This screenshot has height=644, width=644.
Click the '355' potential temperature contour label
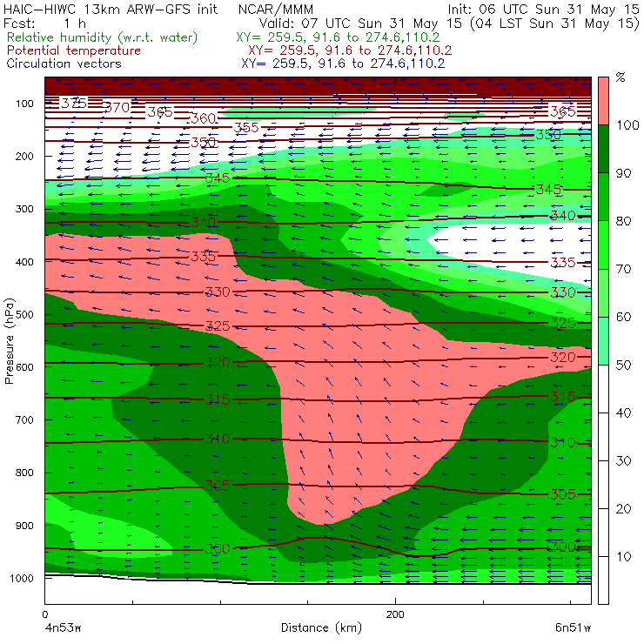click(246, 127)
